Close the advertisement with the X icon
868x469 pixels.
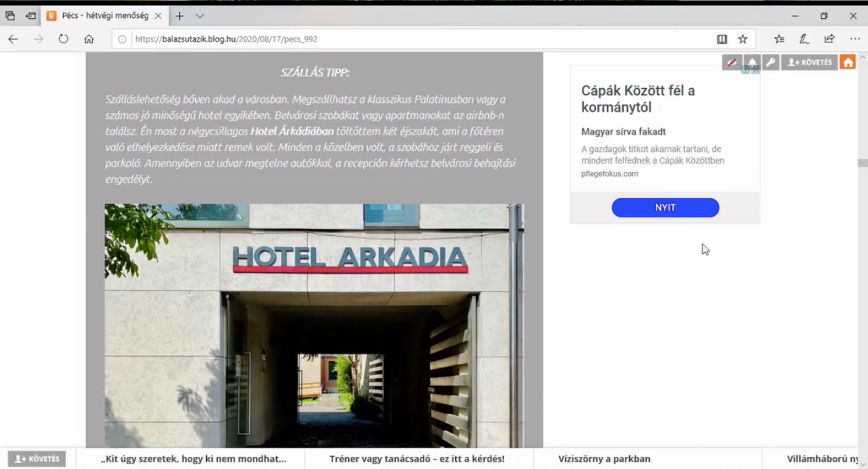pyautogui.click(x=756, y=69)
